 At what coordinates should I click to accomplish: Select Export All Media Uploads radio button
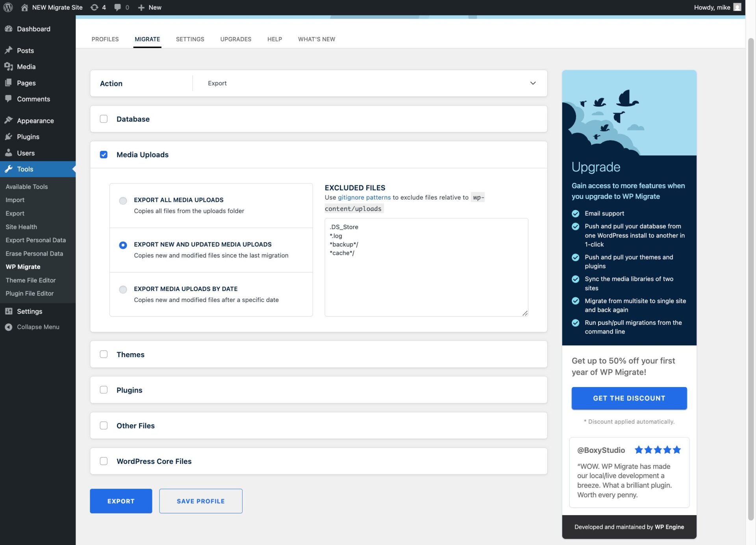click(123, 200)
